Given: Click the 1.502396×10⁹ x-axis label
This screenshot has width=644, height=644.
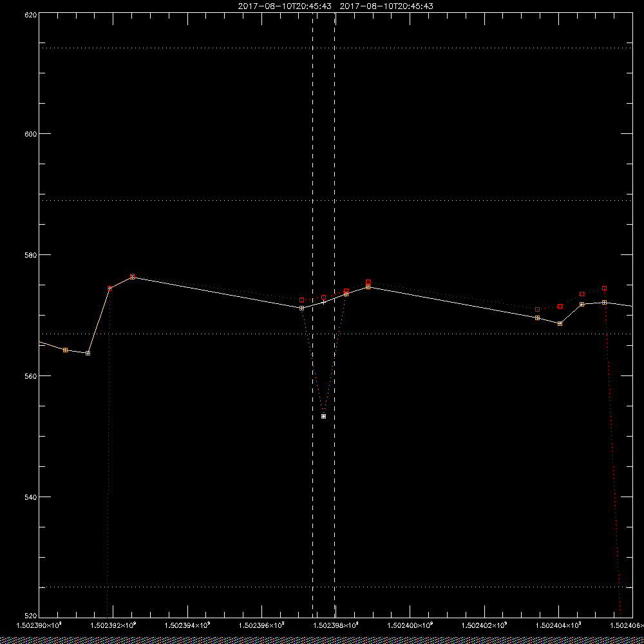Looking at the screenshot, I should [x=261, y=625].
